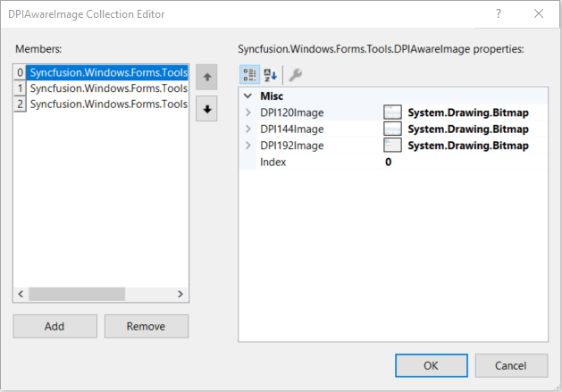Collapse the Misc category
Viewport: 562px width, 392px height.
tap(247, 96)
